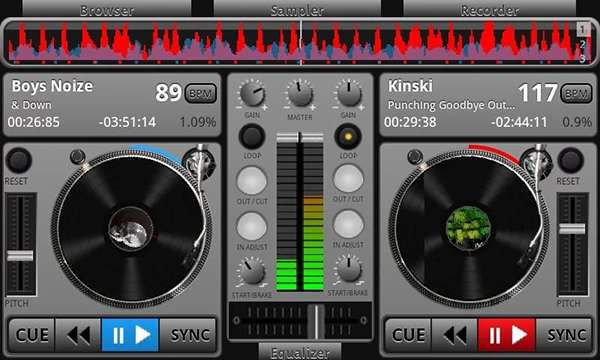This screenshot has width=600, height=360.
Task: Touch the right turntable vinyl record
Action: 468,228
